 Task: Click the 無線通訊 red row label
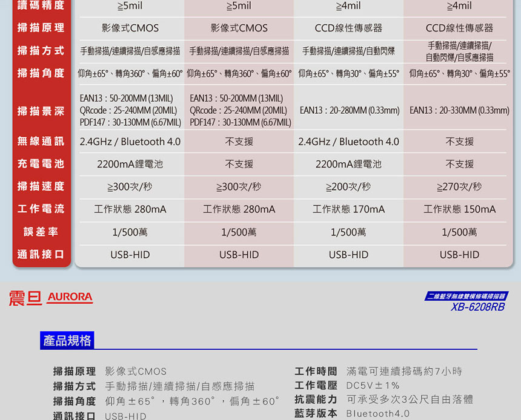[x=41, y=142]
